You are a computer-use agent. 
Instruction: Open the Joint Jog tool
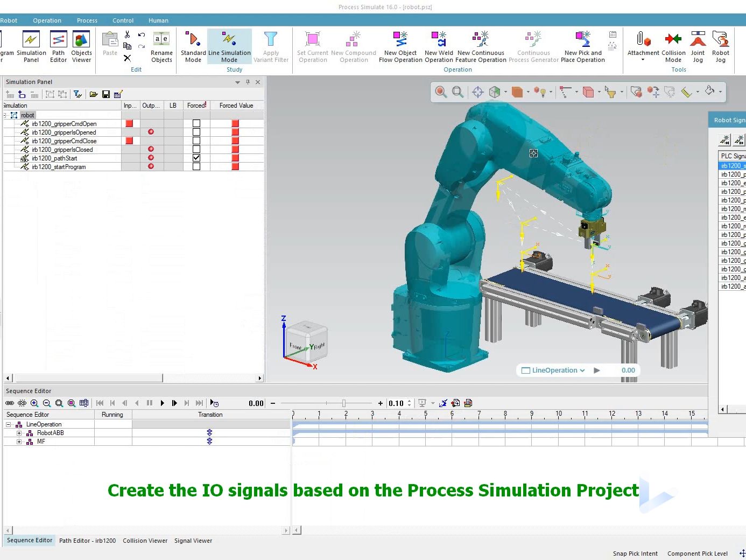point(698,46)
